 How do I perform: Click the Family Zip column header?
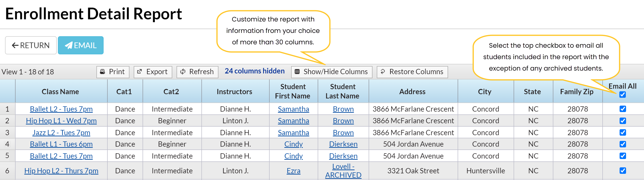click(577, 92)
